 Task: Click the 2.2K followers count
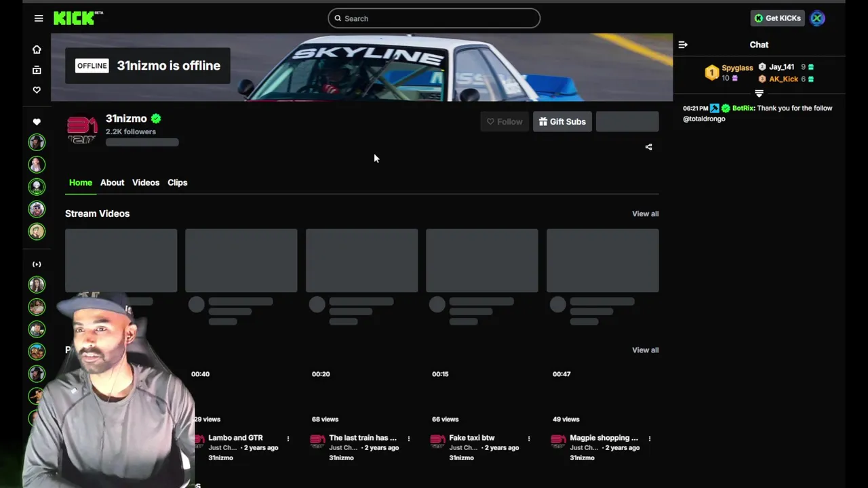(130, 131)
